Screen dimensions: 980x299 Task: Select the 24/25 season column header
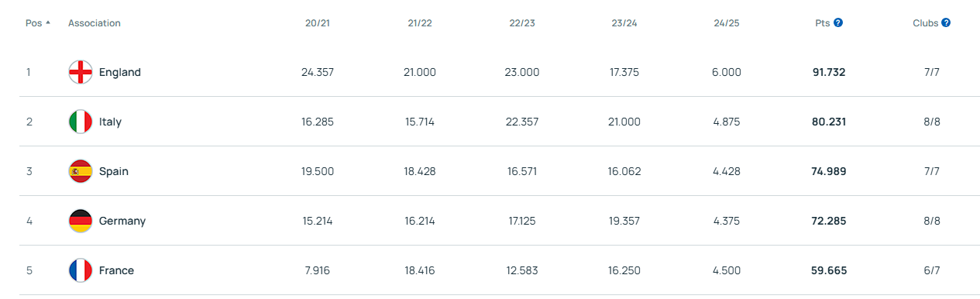point(727,23)
